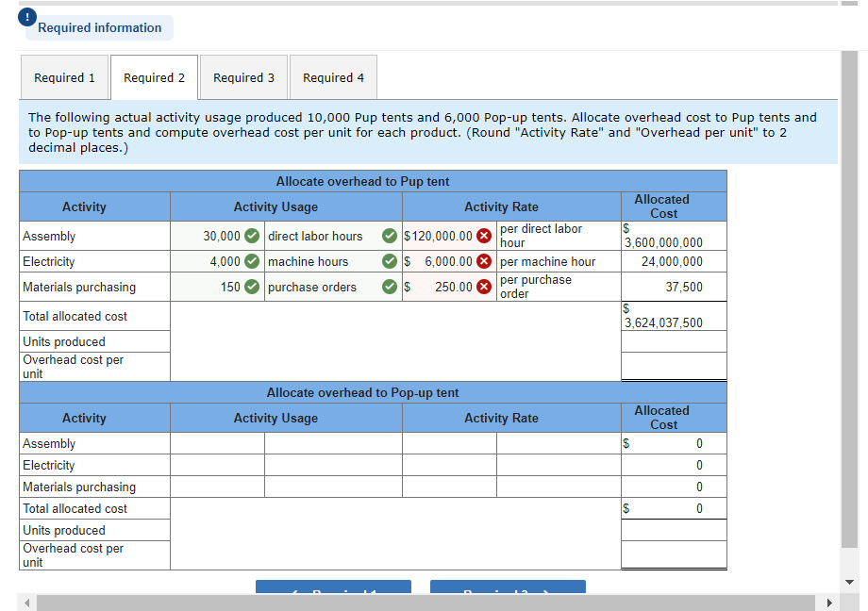Click red X next to 6,000.00 rate
The height and width of the screenshot is (611, 868).
point(484,261)
